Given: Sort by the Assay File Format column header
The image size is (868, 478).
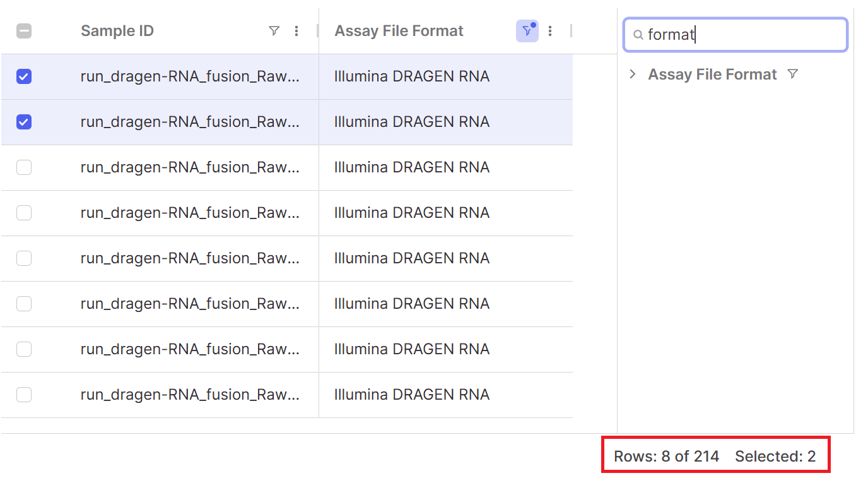Looking at the screenshot, I should pyautogui.click(x=399, y=31).
